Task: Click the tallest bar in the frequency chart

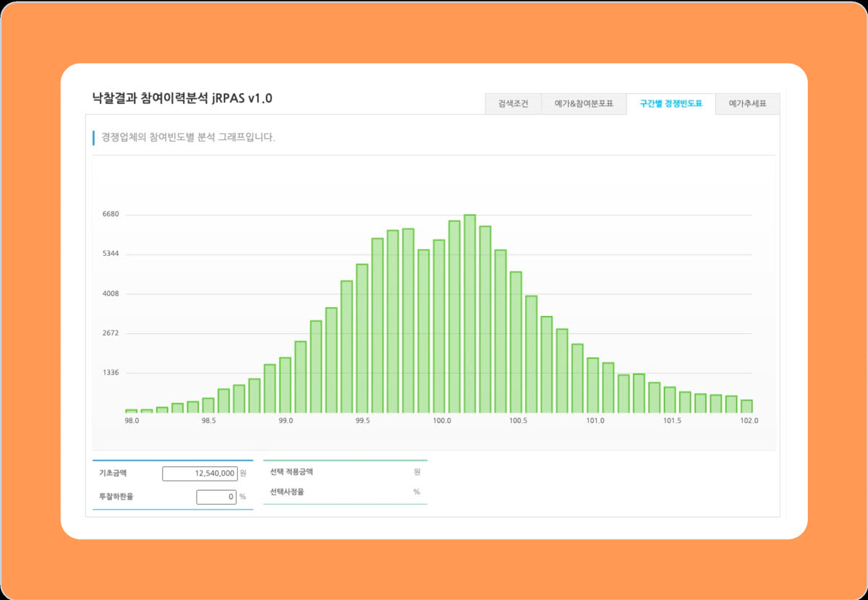Action: (x=469, y=314)
